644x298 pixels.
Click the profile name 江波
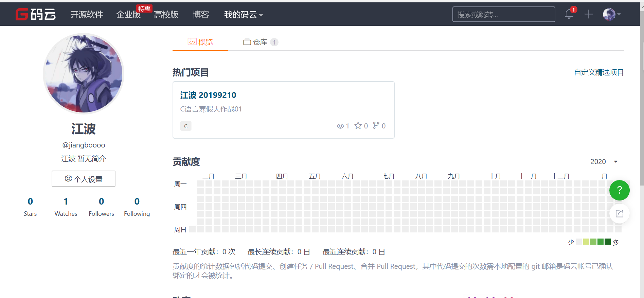pyautogui.click(x=84, y=129)
